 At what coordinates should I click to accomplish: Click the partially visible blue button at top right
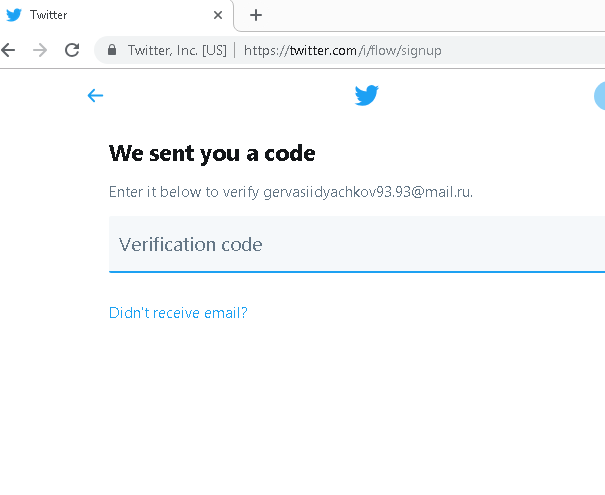[x=600, y=96]
